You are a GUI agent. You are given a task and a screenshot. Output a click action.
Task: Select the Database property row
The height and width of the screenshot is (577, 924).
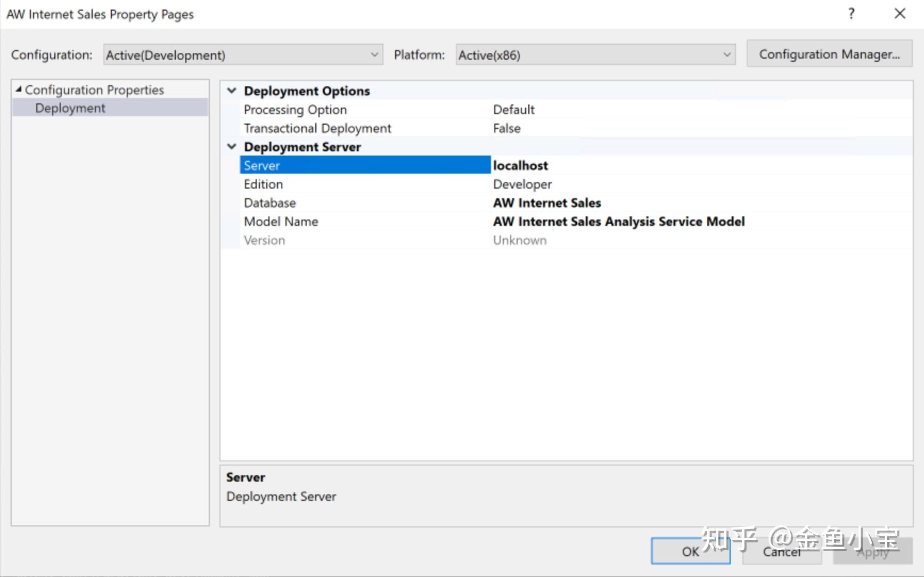click(x=269, y=202)
